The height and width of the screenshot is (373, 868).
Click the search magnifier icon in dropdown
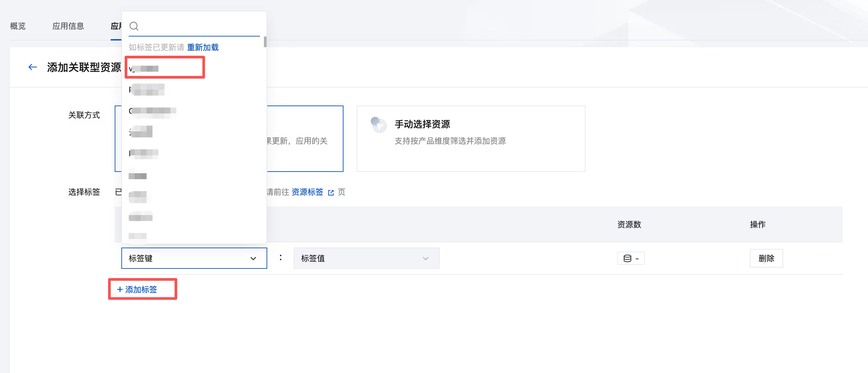click(134, 26)
